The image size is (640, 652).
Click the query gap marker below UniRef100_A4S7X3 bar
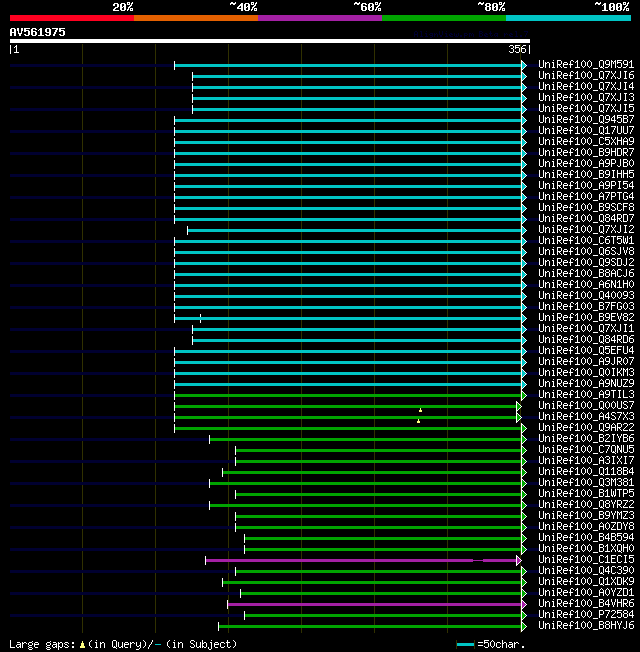point(418,421)
